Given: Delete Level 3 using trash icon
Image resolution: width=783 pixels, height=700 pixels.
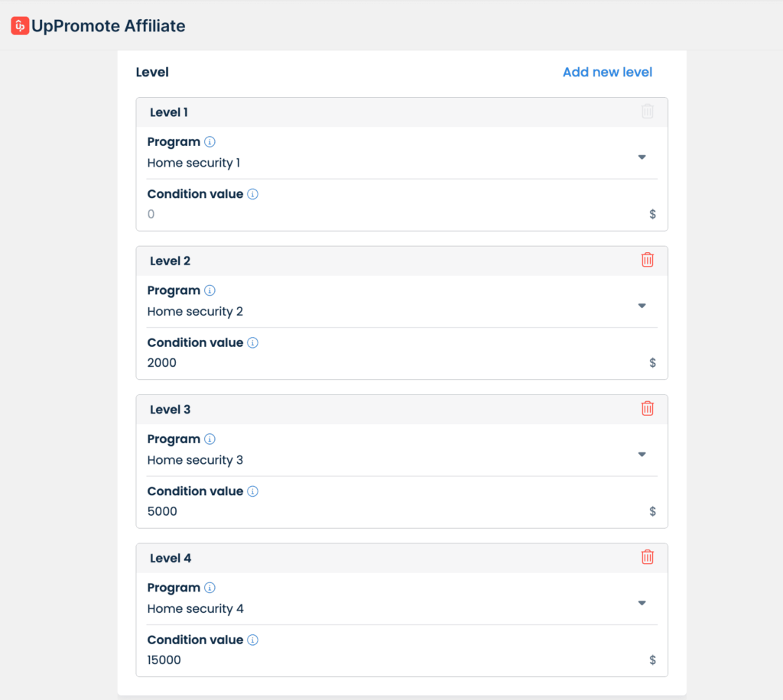Looking at the screenshot, I should coord(647,408).
